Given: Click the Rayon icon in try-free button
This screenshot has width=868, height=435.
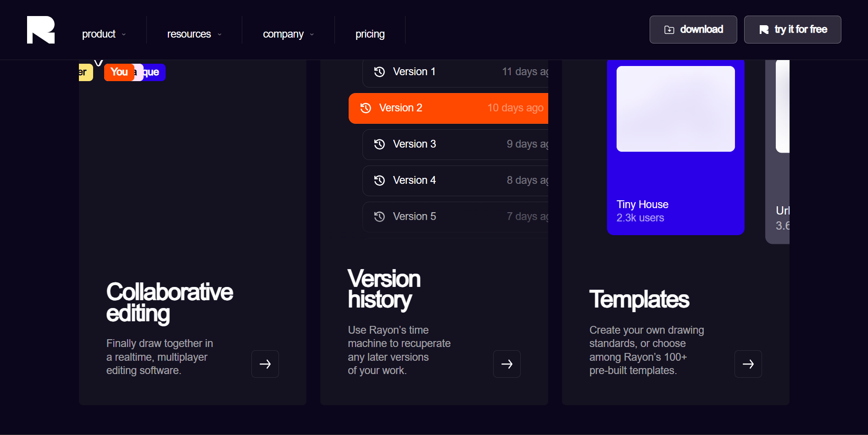Looking at the screenshot, I should tap(764, 30).
